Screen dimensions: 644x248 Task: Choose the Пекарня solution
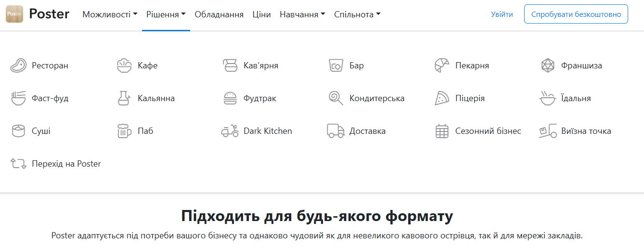(x=472, y=65)
